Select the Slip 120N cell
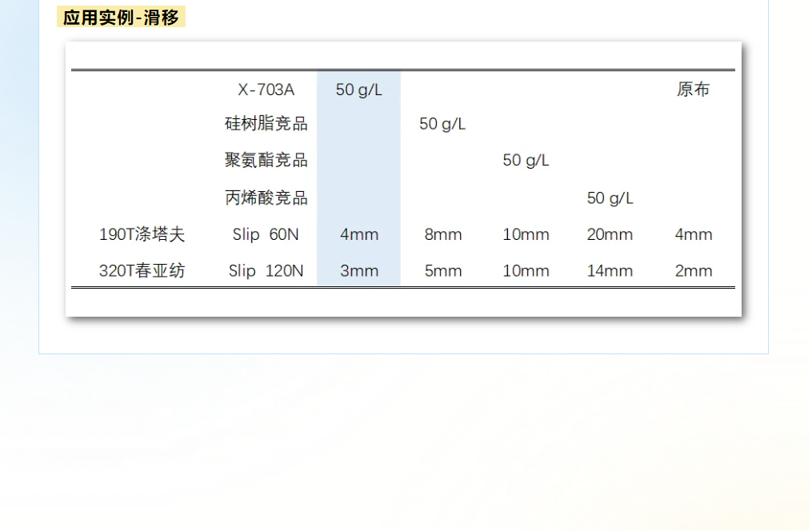 266,270
